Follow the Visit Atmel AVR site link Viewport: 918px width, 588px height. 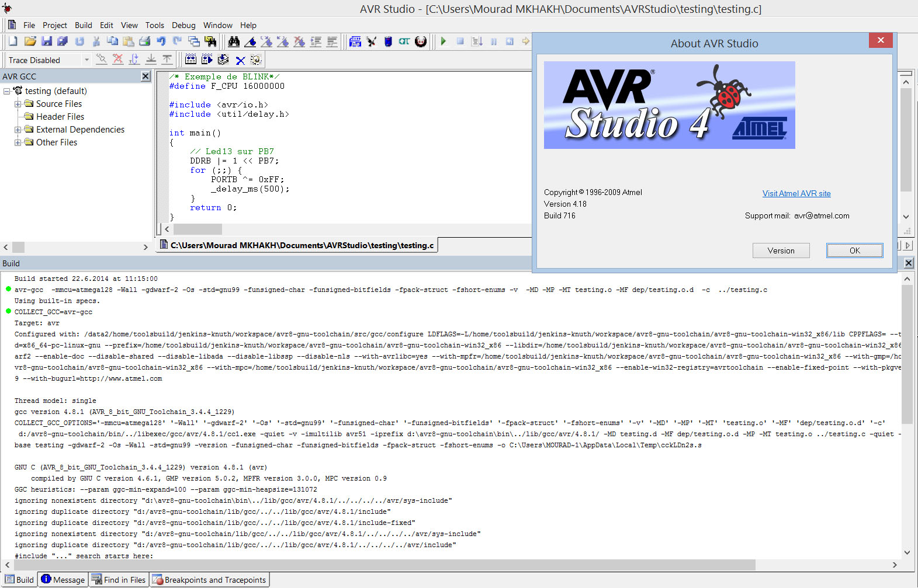[796, 193]
